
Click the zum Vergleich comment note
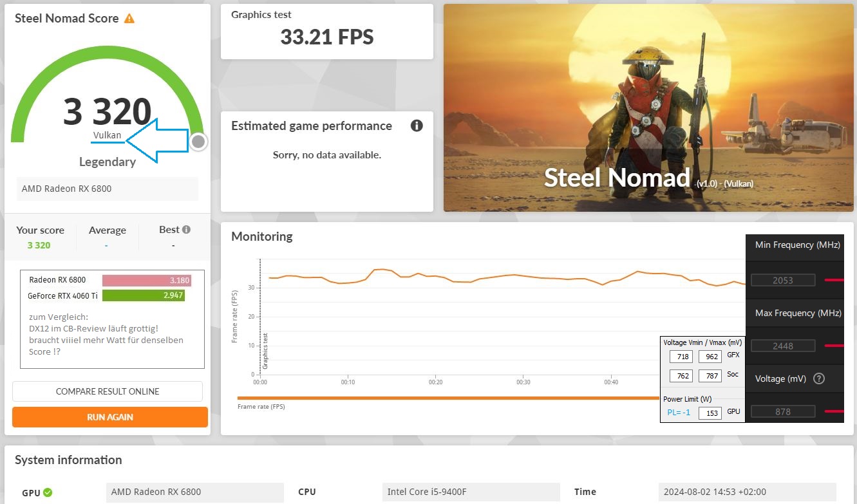(x=106, y=334)
